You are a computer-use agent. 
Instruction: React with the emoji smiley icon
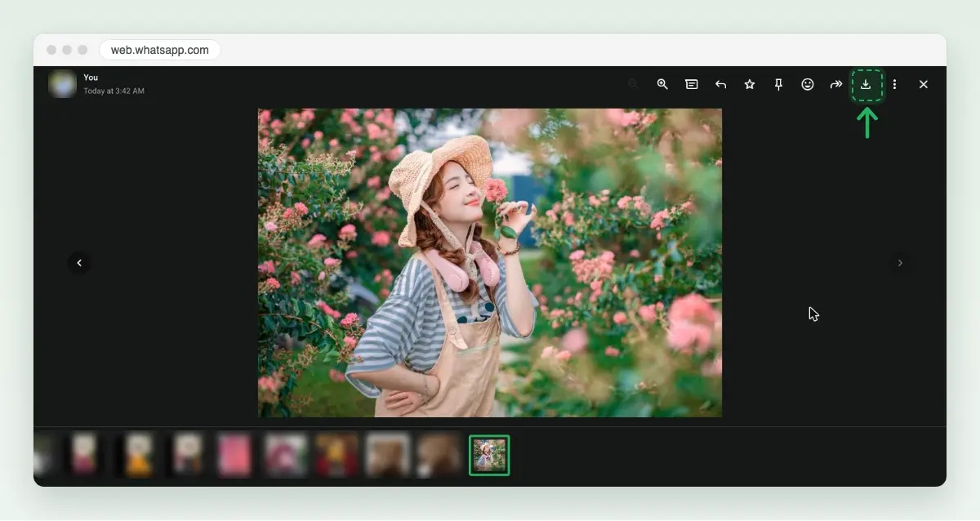point(808,84)
